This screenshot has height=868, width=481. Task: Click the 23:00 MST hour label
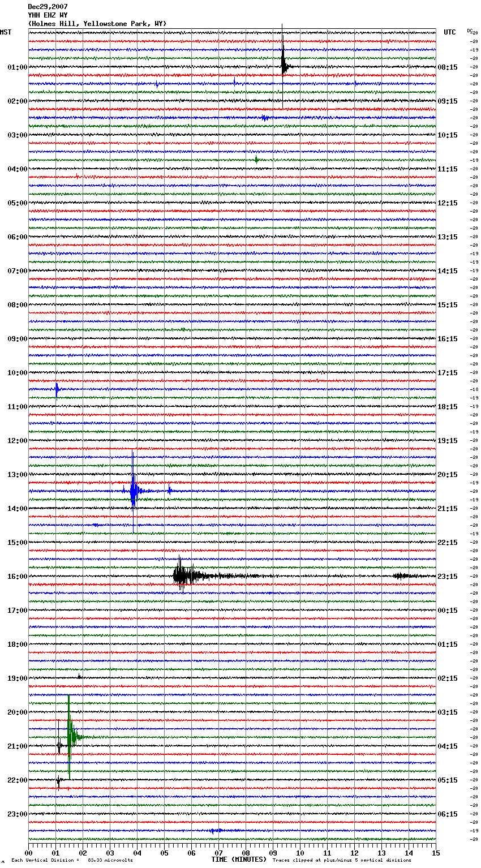17,814
